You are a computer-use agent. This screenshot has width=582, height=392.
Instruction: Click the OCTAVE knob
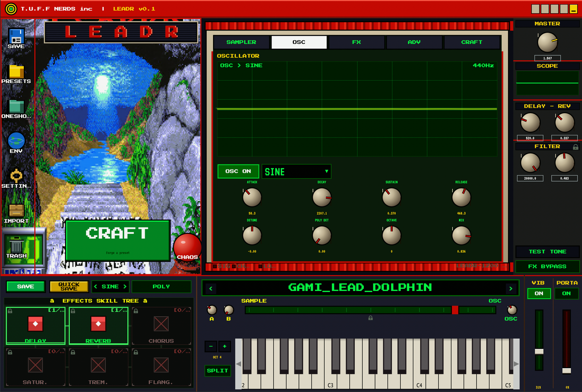click(391, 235)
